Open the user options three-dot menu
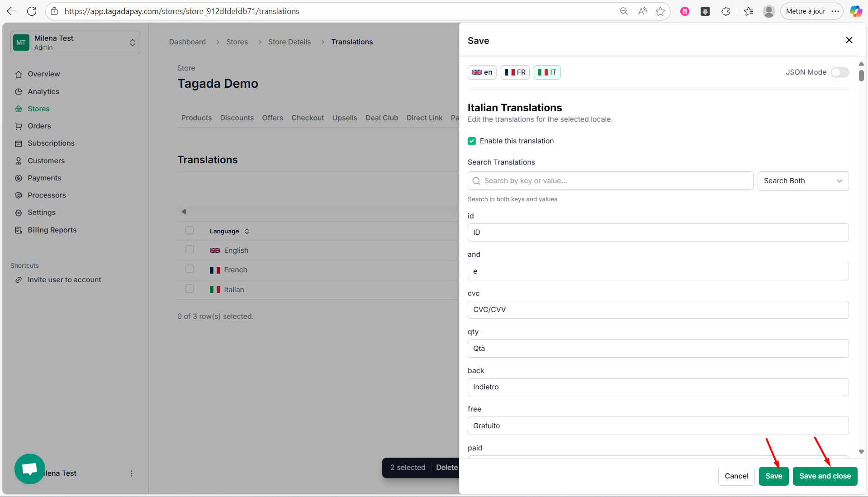The height and width of the screenshot is (497, 868). tap(132, 473)
